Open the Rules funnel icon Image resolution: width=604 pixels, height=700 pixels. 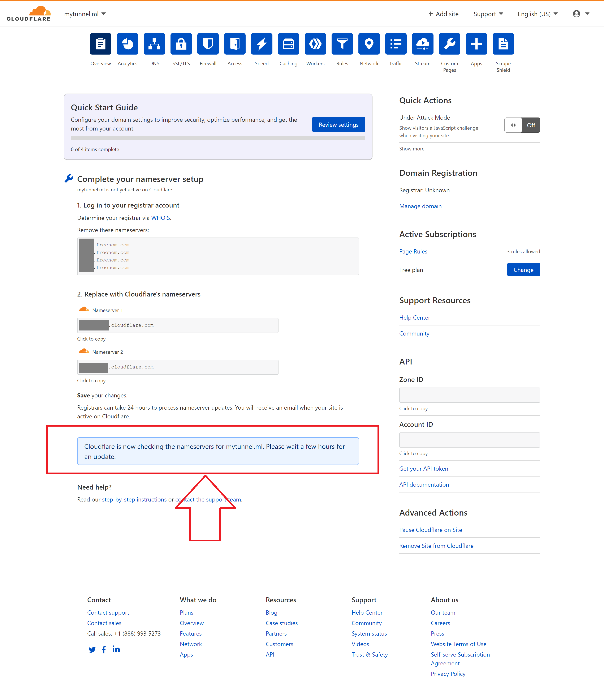342,44
